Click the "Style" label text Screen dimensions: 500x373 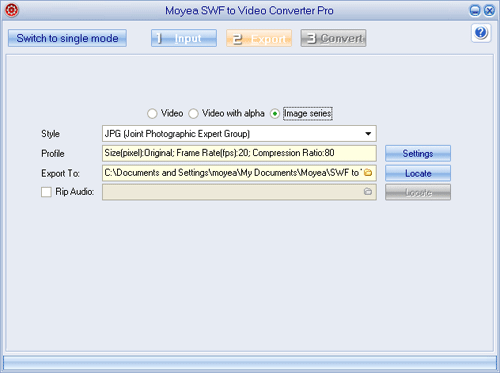pos(50,134)
